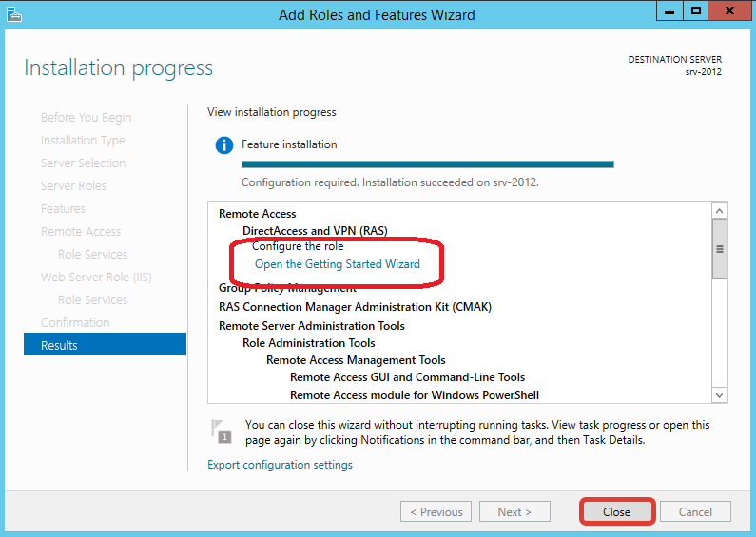Screen dimensions: 756x537
Task: Click the results list scrollbar thumb
Action: 719,249
